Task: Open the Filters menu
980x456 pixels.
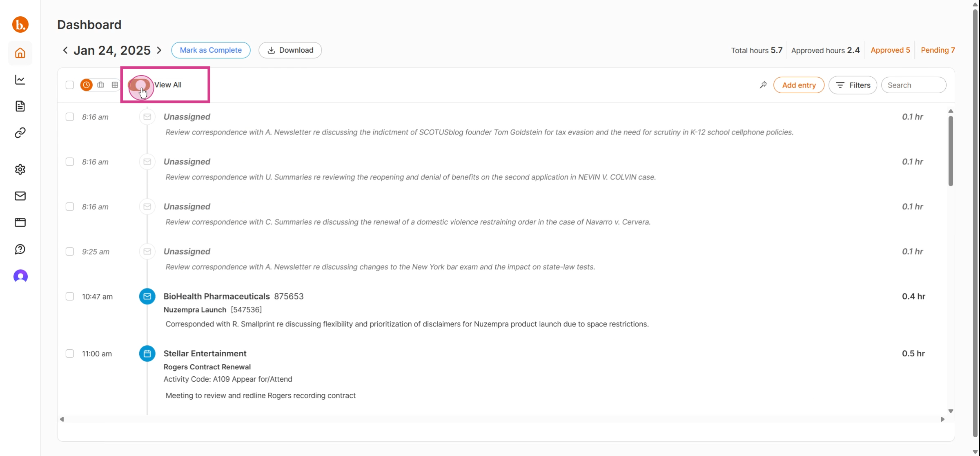Action: point(853,85)
